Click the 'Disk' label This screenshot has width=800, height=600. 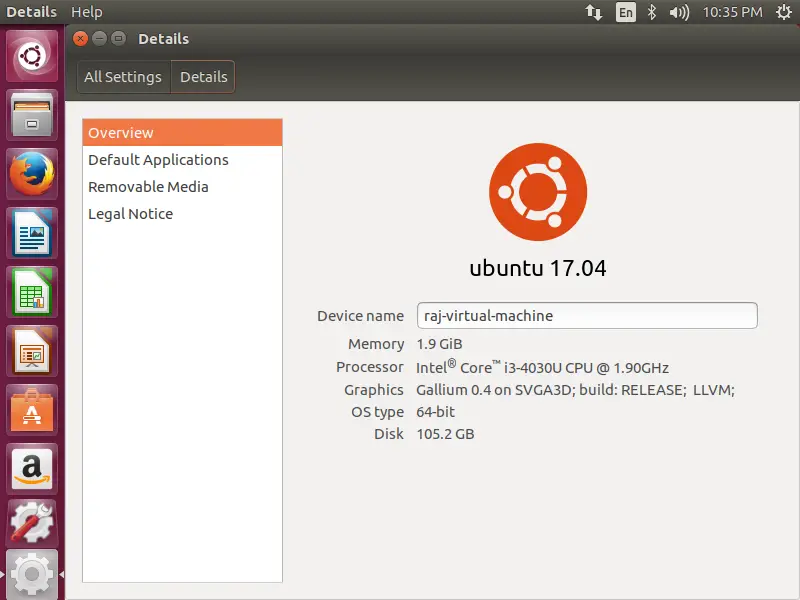tap(389, 434)
